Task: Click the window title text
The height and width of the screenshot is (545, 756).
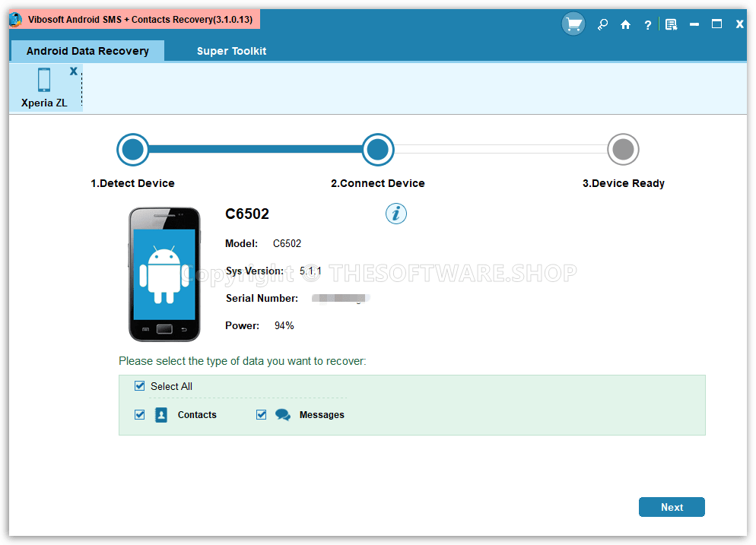Action: click(140, 20)
